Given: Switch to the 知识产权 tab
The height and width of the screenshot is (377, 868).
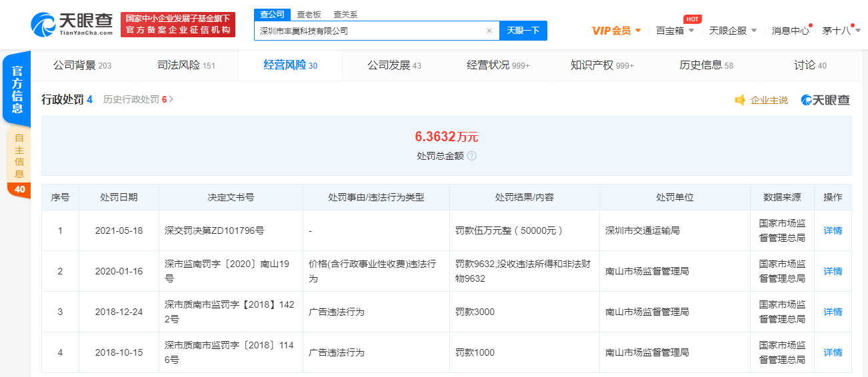Looking at the screenshot, I should click(601, 65).
